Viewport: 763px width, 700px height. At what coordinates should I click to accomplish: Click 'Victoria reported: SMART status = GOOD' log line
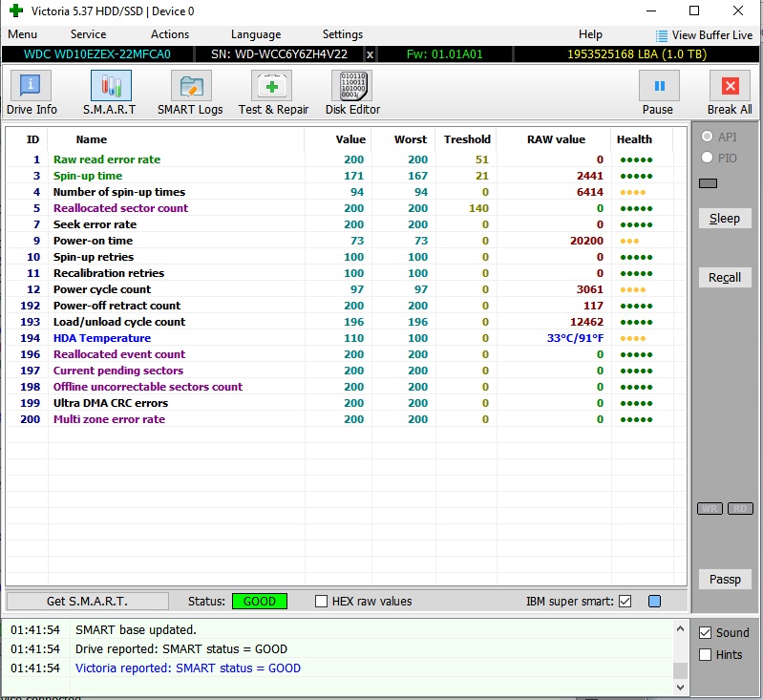[x=188, y=668]
